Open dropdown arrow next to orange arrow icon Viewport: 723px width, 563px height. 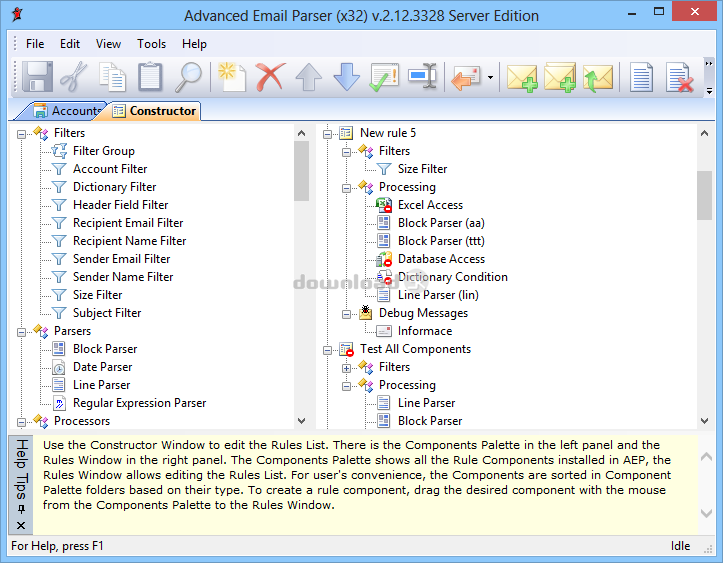[x=490, y=77]
